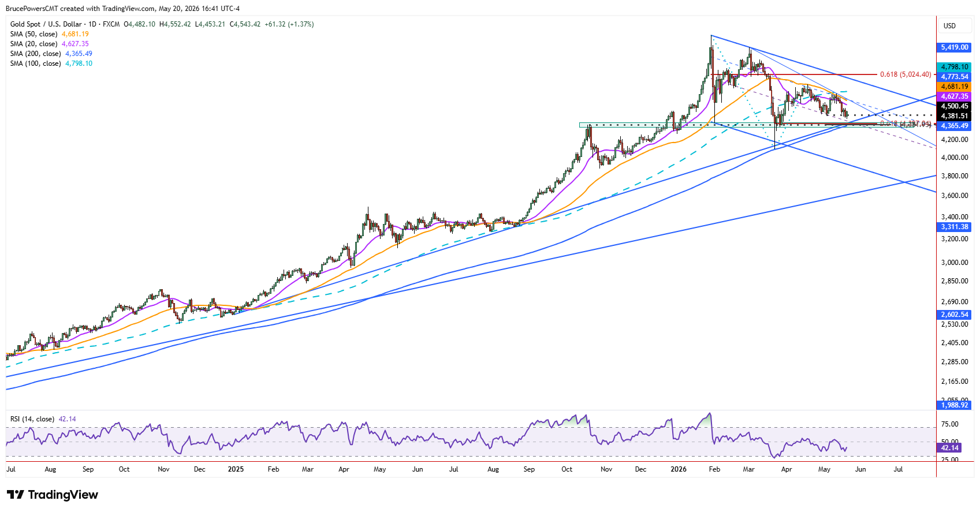The width and height of the screenshot is (980, 512).
Task: Click the 75.00 RSI scale value
Action: coord(950,424)
